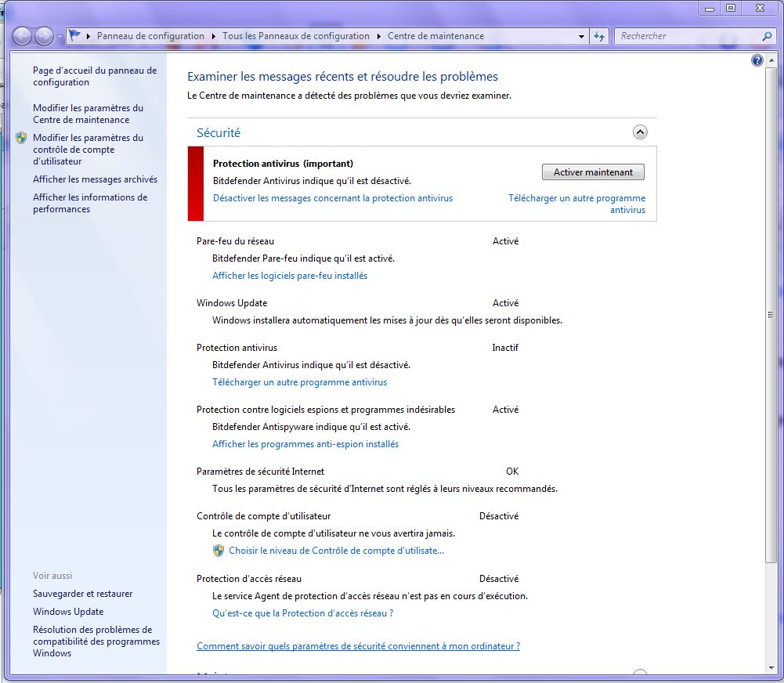The height and width of the screenshot is (683, 784).
Task: Open recent pages dropdown beside navigation arrows
Action: coord(60,37)
